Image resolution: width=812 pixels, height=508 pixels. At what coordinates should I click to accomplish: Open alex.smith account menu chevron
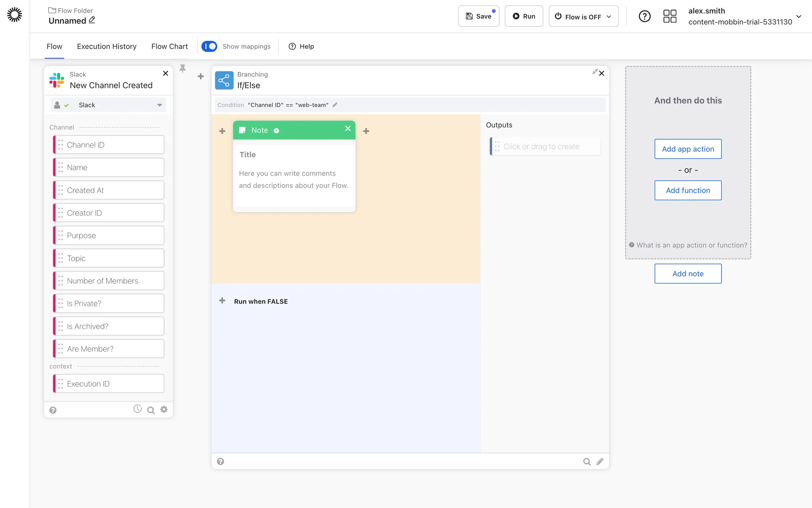pos(798,17)
